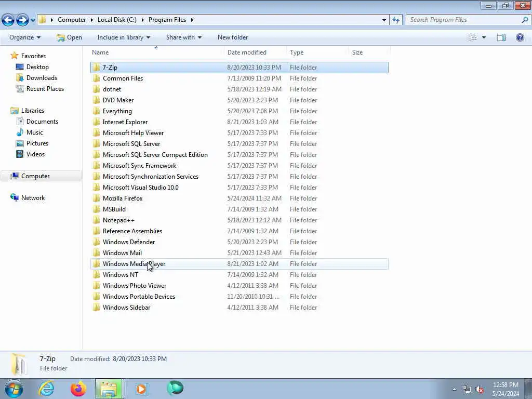Click the Open toolbar button

pos(69,37)
